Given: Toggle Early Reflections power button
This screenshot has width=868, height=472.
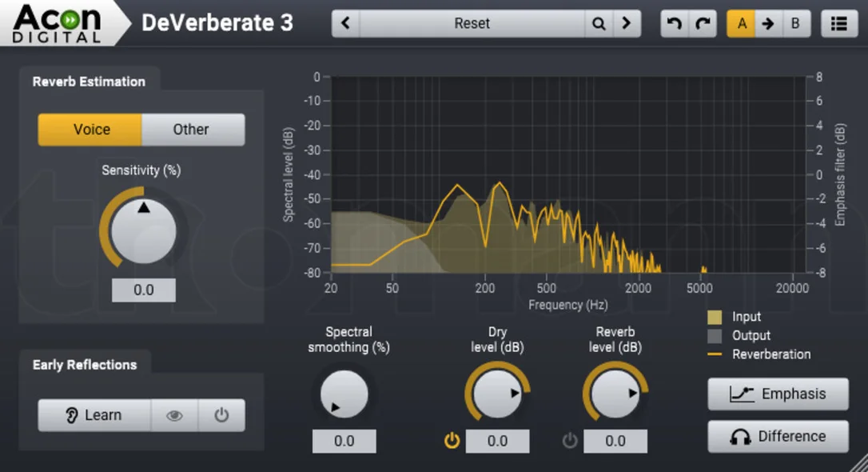Looking at the screenshot, I should [221, 415].
